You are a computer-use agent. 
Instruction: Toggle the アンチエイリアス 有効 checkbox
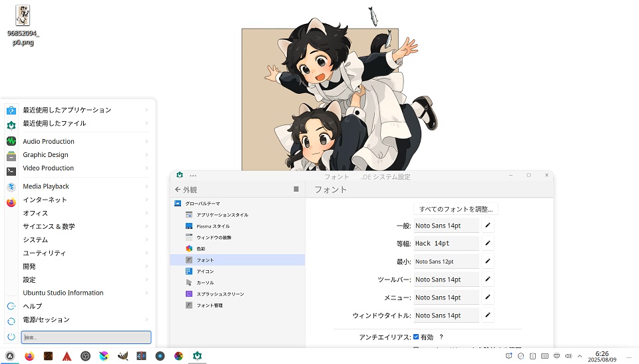pyautogui.click(x=416, y=337)
